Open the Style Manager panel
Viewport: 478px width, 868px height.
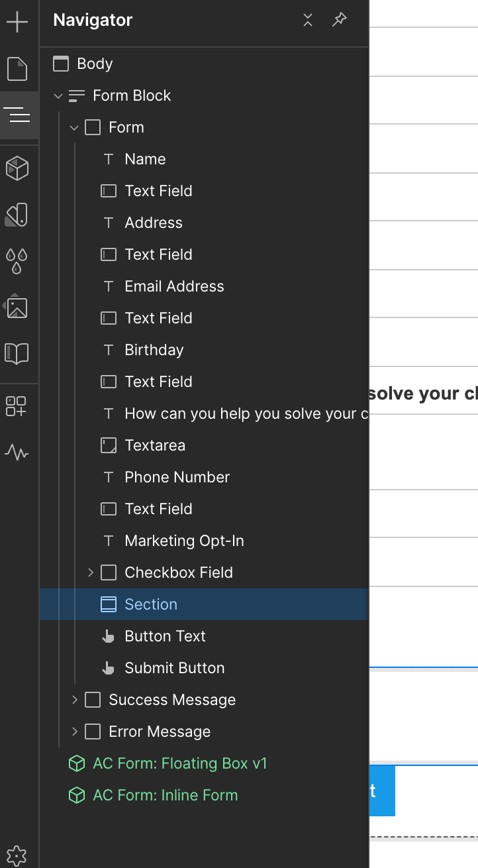point(18,213)
